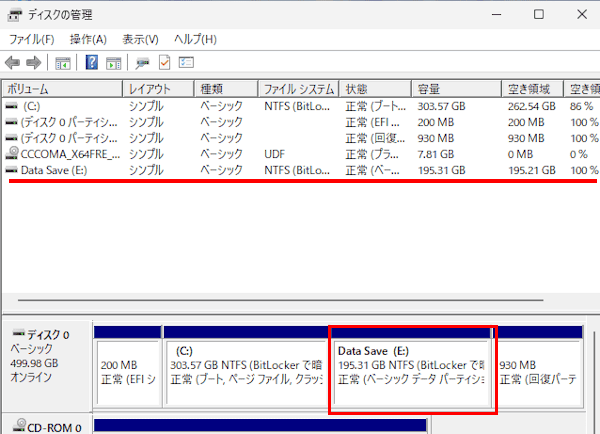The height and width of the screenshot is (434, 600).
Task: Toggle the show/hide action pane icon
Action: click(113, 63)
